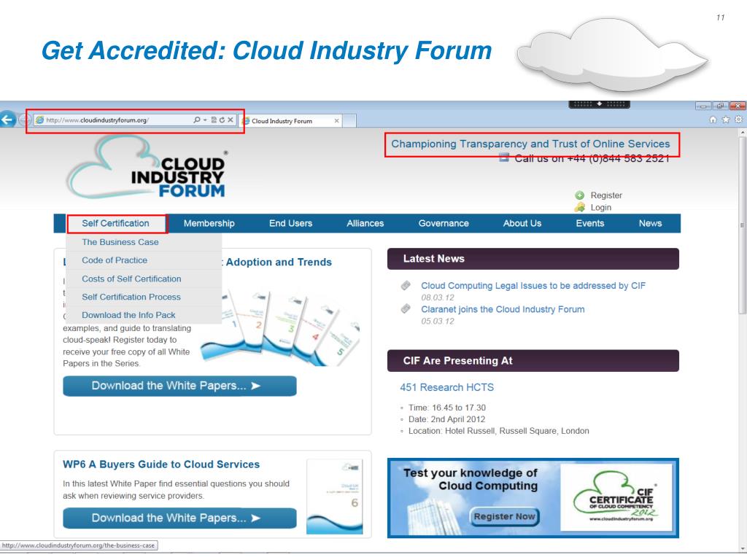The height and width of the screenshot is (560, 747).
Task: Choose Self Certification Process entry
Action: (x=144, y=297)
